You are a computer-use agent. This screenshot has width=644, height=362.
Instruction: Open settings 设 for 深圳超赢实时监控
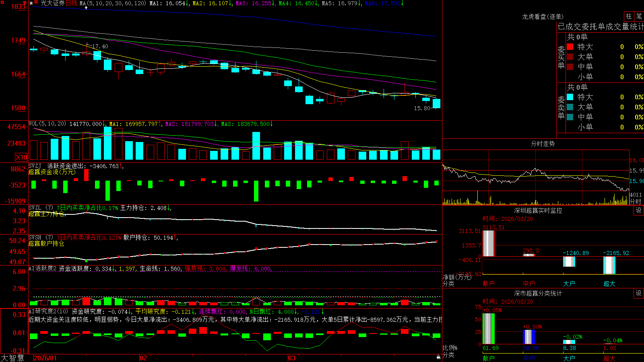pos(639,210)
